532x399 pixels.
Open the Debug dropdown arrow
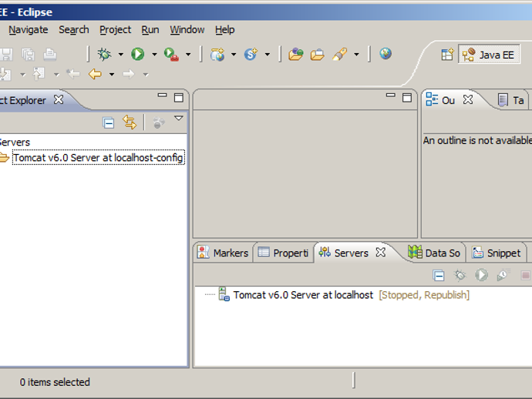tap(121, 54)
